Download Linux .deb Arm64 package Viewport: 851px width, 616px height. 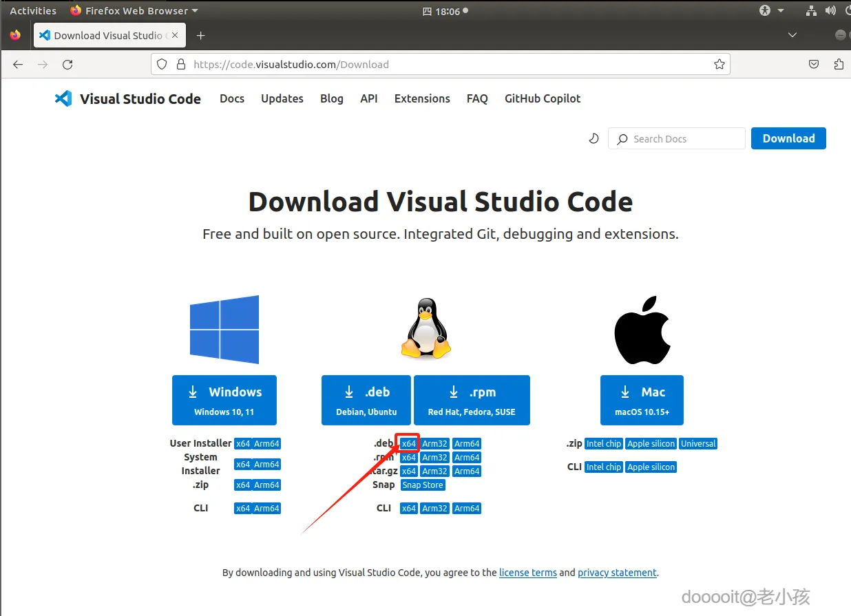[x=467, y=444]
